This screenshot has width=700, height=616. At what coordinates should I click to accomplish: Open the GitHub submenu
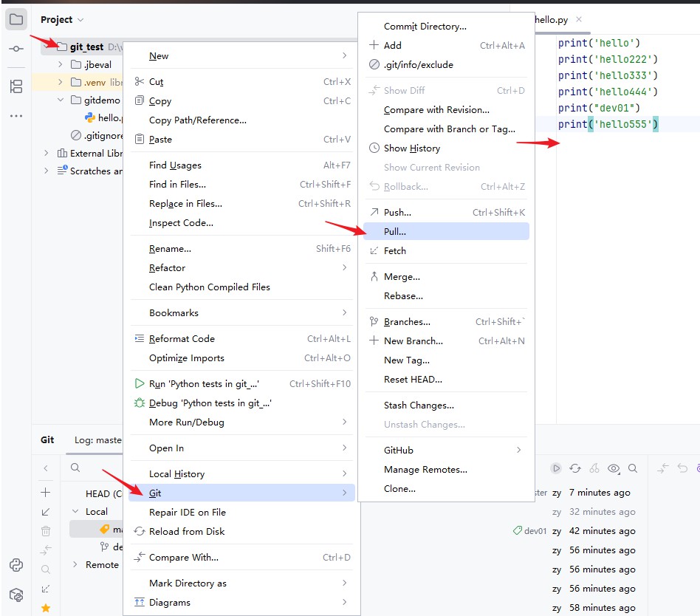[x=447, y=451]
